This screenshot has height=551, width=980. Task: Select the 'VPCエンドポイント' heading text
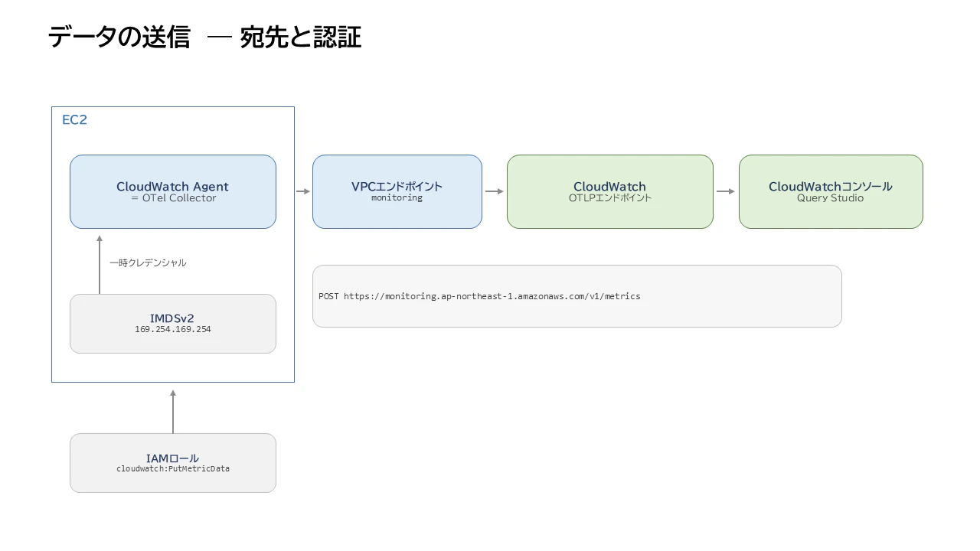click(397, 186)
